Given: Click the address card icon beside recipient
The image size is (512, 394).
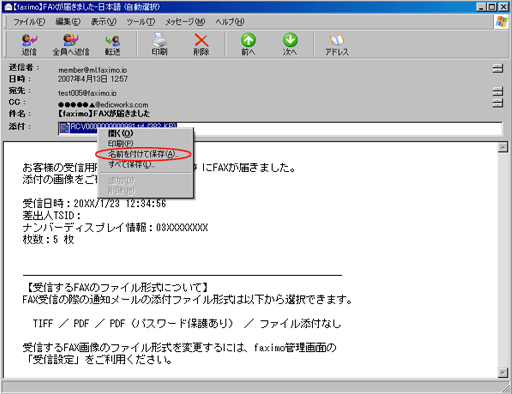Looking at the screenshot, I should tap(498, 91).
